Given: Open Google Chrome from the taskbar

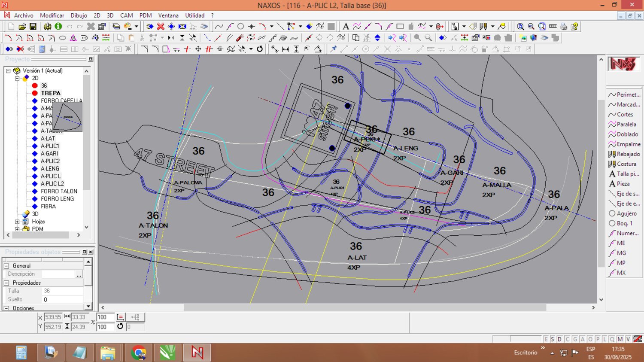Looking at the screenshot, I should (138, 353).
